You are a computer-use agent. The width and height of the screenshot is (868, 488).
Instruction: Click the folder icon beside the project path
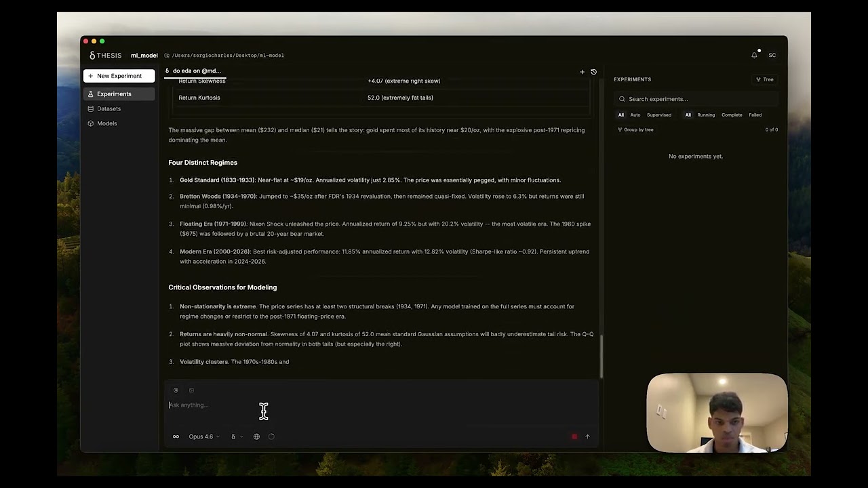[x=167, y=56]
